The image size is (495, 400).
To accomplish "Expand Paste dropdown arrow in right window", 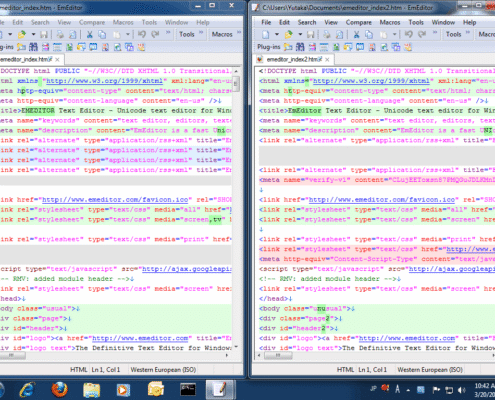I will click(x=395, y=34).
